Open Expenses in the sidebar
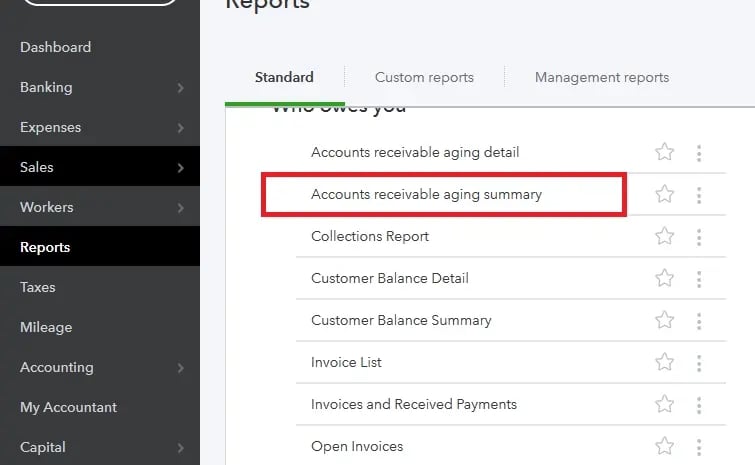The image size is (755, 465). pyautogui.click(x=51, y=127)
